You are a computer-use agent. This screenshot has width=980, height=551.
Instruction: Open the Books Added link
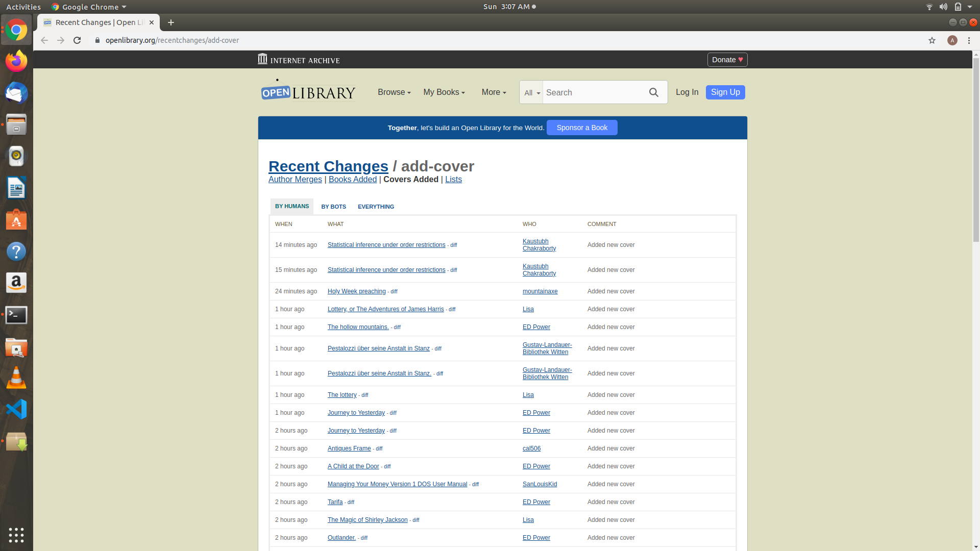click(353, 180)
